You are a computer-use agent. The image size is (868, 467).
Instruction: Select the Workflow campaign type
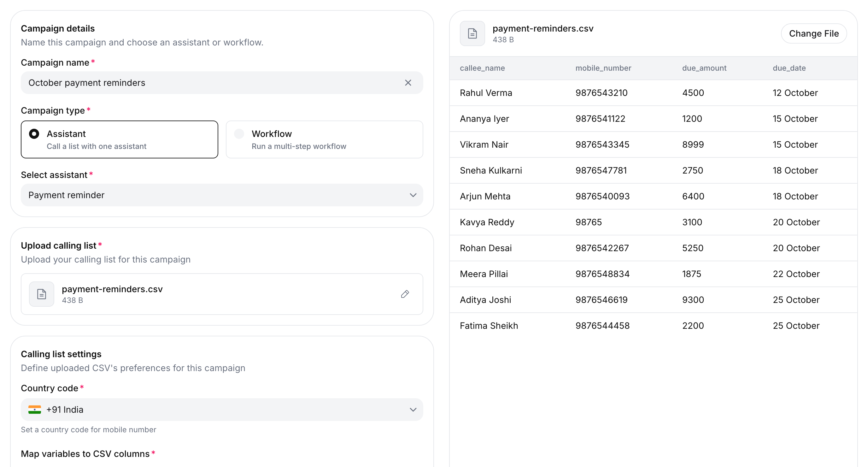[x=324, y=139]
